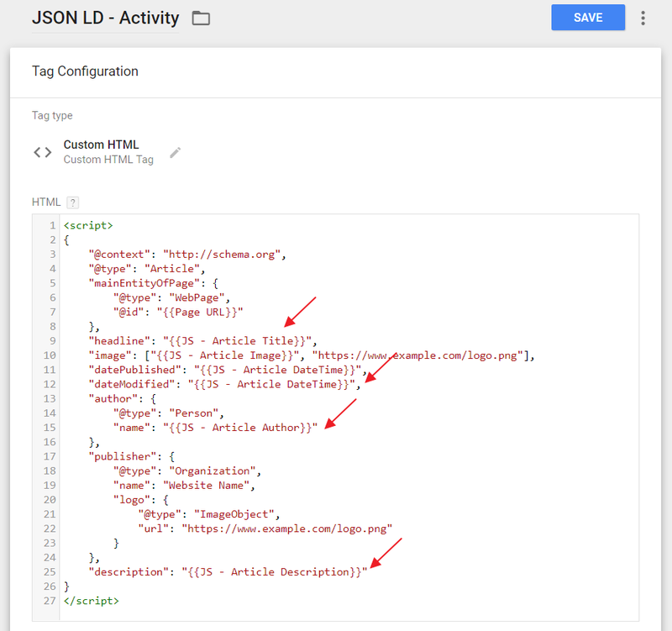Select the Custom HTML tag type
The image size is (672, 631).
(x=101, y=145)
